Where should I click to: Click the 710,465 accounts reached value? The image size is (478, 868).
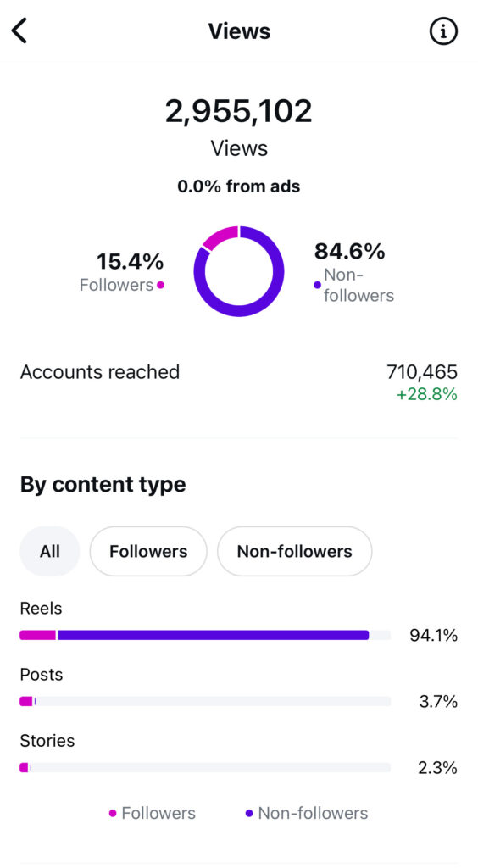(x=422, y=372)
